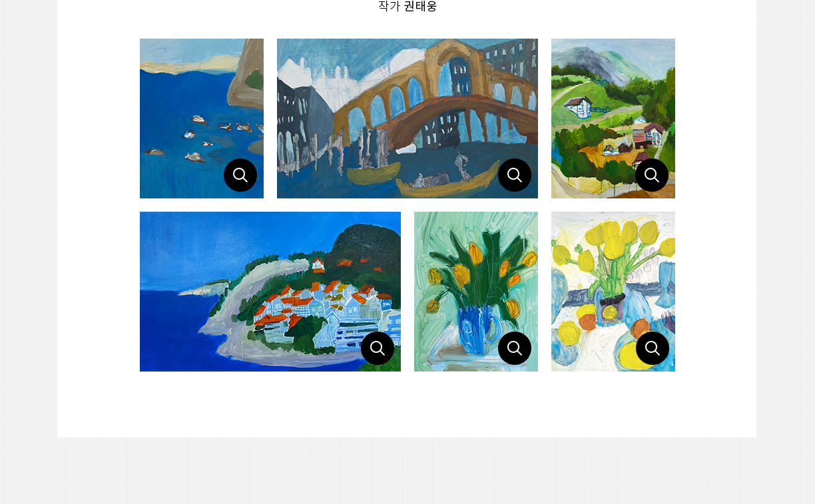Viewport: 815px width, 504px height.
Task: Open magnifier on the blue sea rocks painting
Action: pos(240,175)
